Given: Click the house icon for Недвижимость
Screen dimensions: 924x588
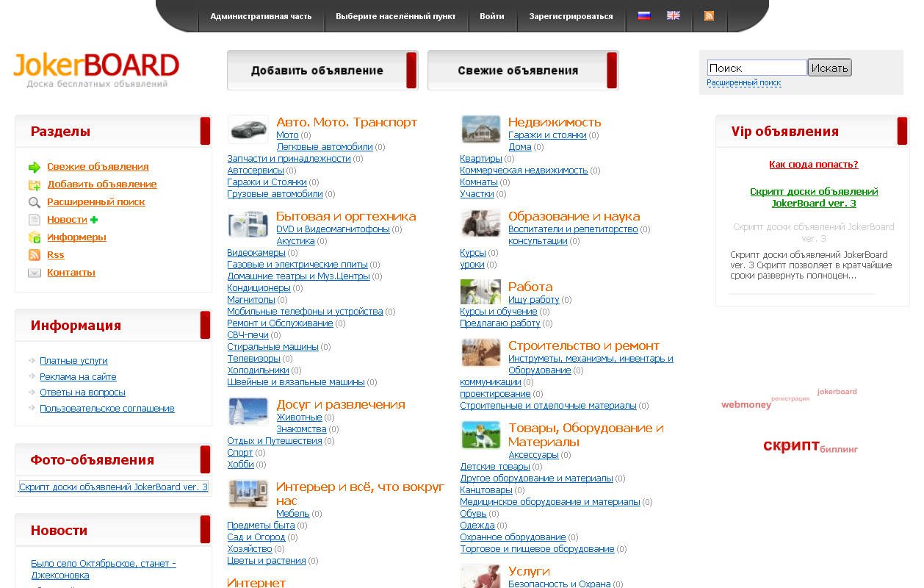Looking at the screenshot, I should tap(480, 129).
